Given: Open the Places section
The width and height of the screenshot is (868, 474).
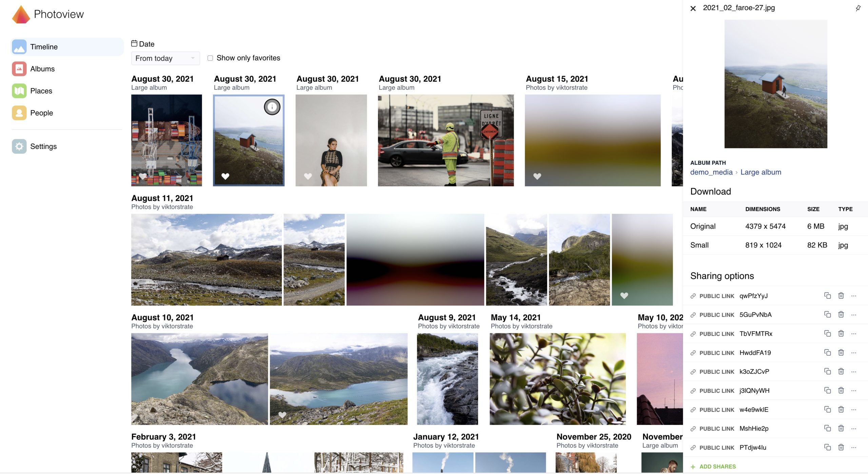Looking at the screenshot, I should pyautogui.click(x=41, y=91).
